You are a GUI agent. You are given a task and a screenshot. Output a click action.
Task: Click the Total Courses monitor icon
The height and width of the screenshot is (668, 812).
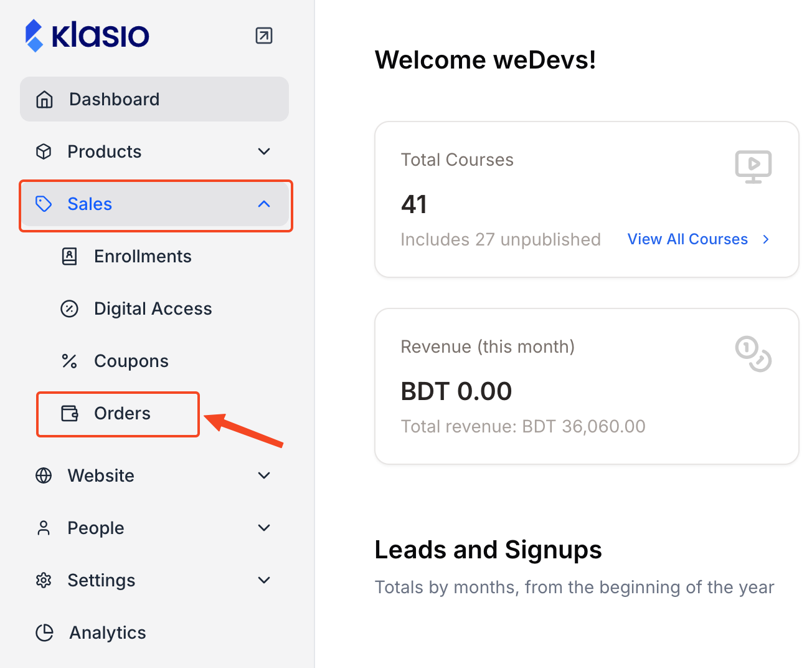click(x=753, y=166)
